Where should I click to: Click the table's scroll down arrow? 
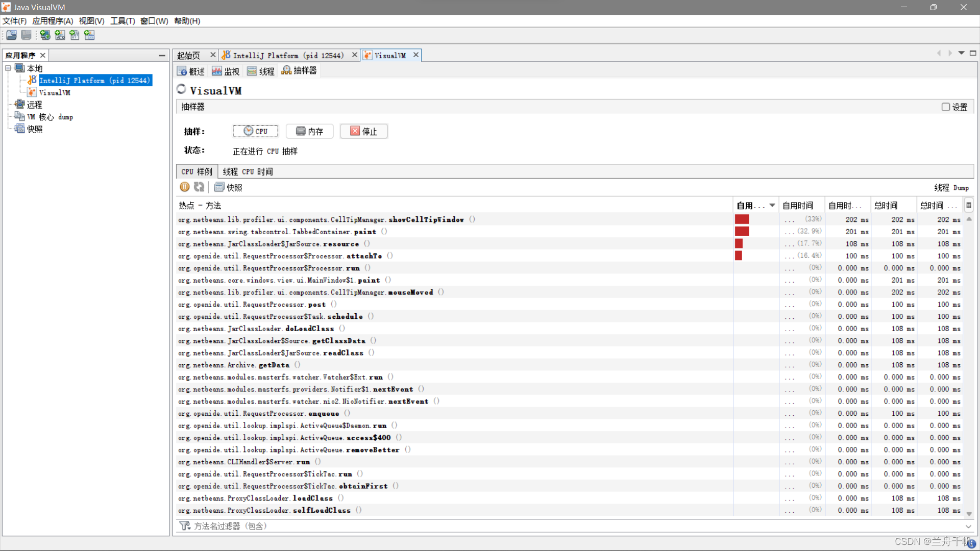[969, 514]
